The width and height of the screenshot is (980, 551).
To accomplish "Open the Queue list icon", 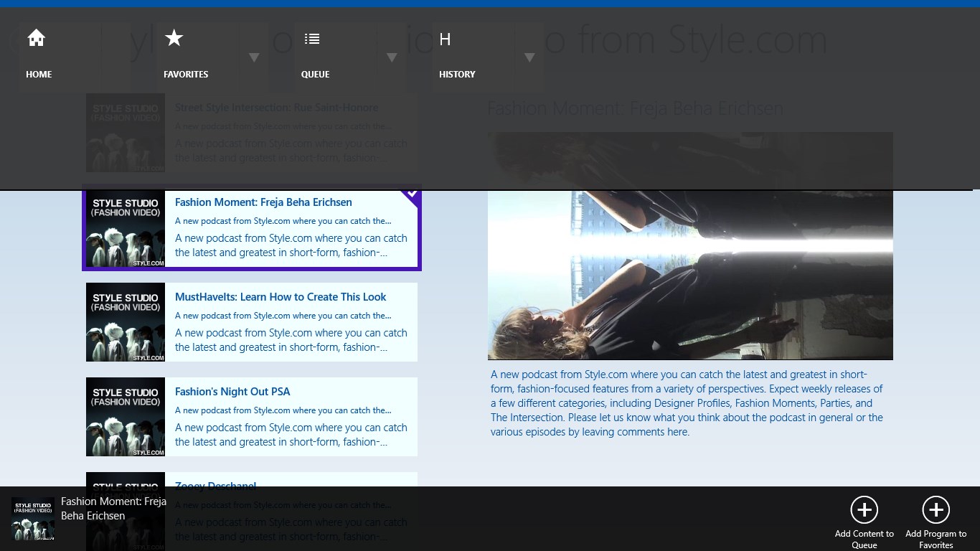I will 312,39.
